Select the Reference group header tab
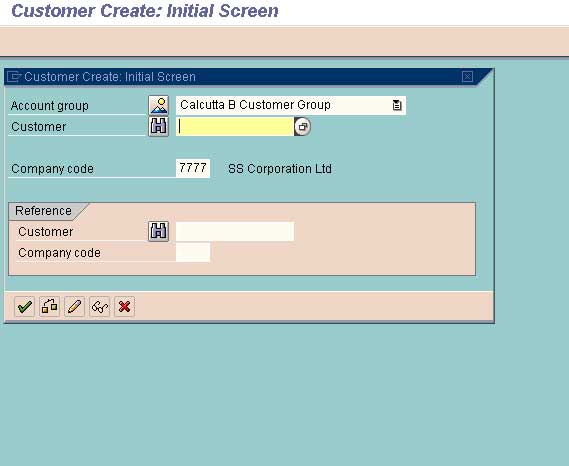 (44, 211)
